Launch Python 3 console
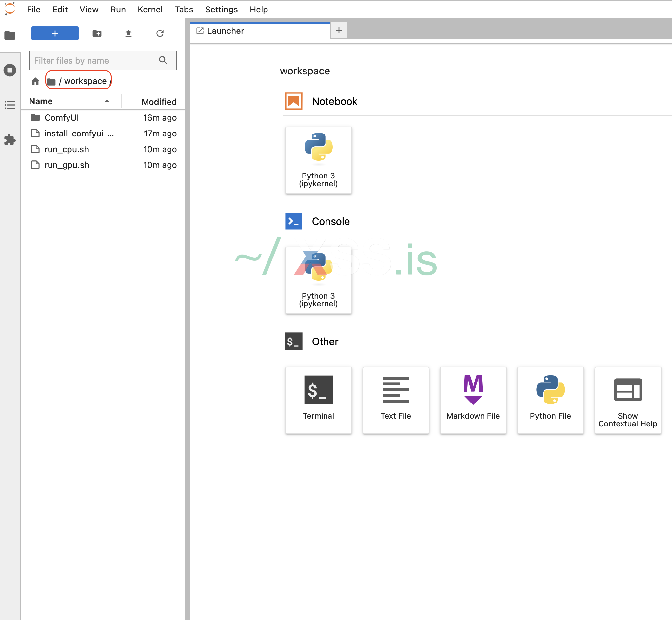 pyautogui.click(x=318, y=280)
